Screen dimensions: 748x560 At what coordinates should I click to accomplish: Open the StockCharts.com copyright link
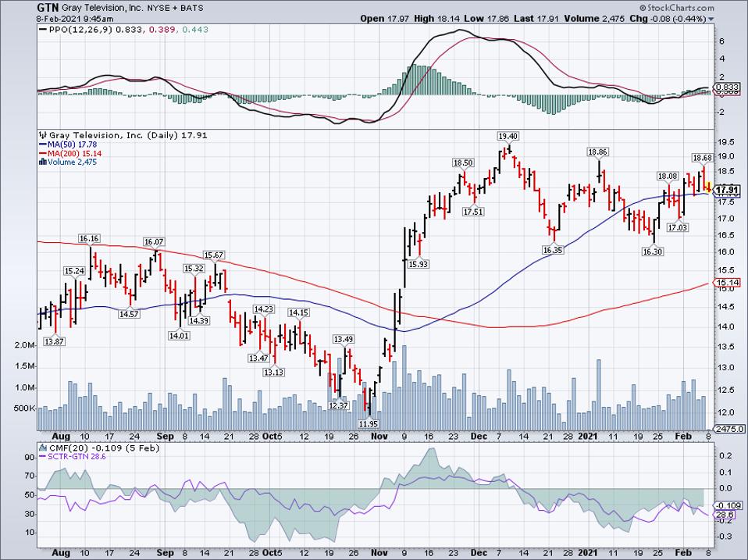click(676, 8)
